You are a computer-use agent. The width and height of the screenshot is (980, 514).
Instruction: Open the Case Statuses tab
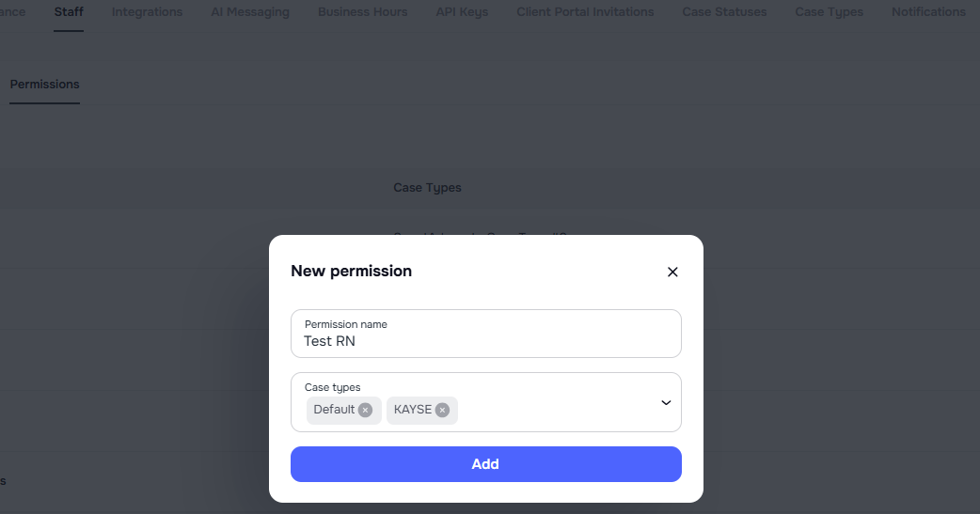(724, 12)
